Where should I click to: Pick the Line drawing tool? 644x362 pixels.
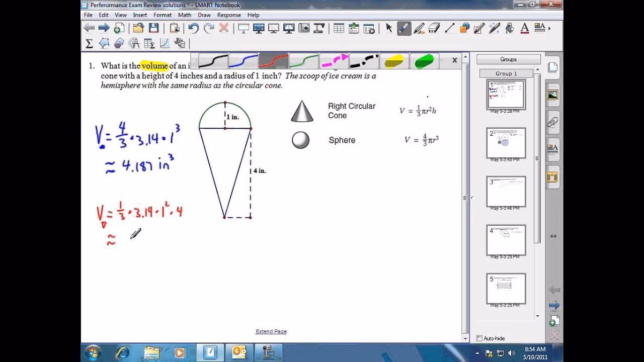[x=449, y=28]
